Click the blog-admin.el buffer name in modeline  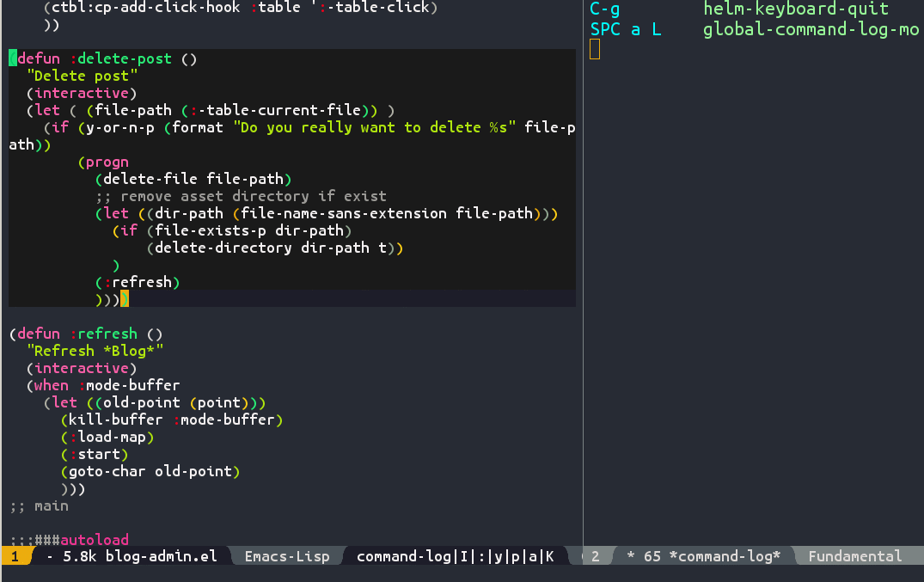click(161, 556)
